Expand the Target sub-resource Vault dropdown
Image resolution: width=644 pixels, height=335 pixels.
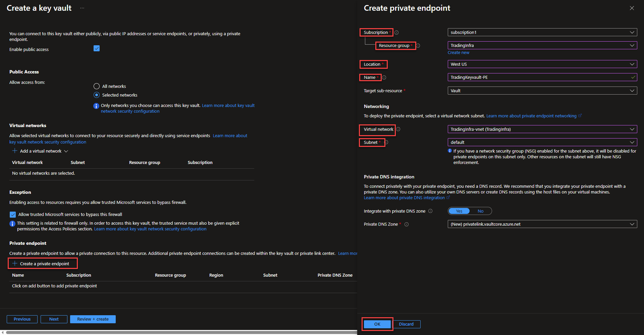coord(542,91)
